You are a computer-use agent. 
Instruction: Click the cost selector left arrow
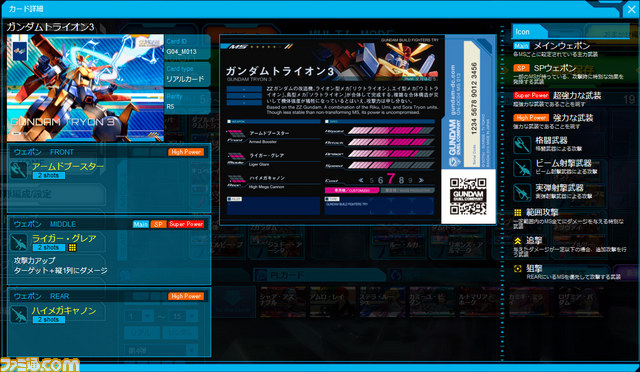[x=361, y=180]
